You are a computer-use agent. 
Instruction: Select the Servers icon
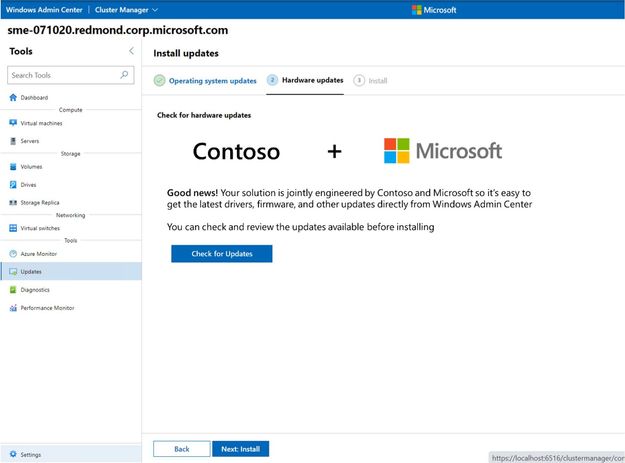(13, 141)
